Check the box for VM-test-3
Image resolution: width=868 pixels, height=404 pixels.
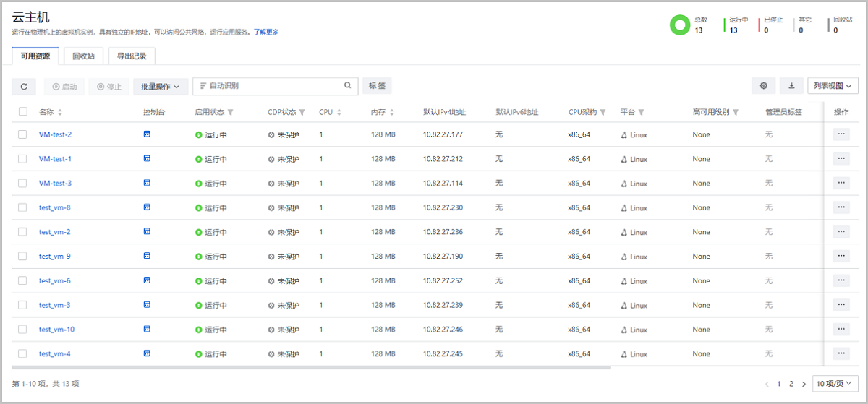tap(23, 183)
